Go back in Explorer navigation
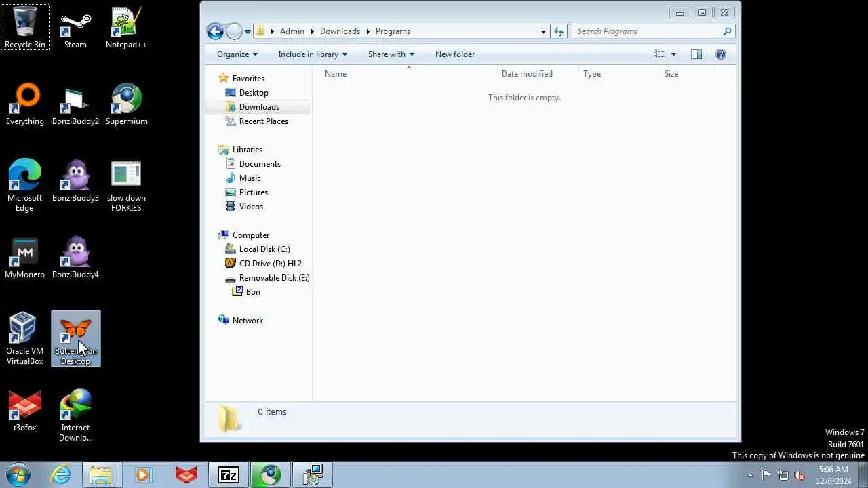The image size is (868, 488). point(215,31)
